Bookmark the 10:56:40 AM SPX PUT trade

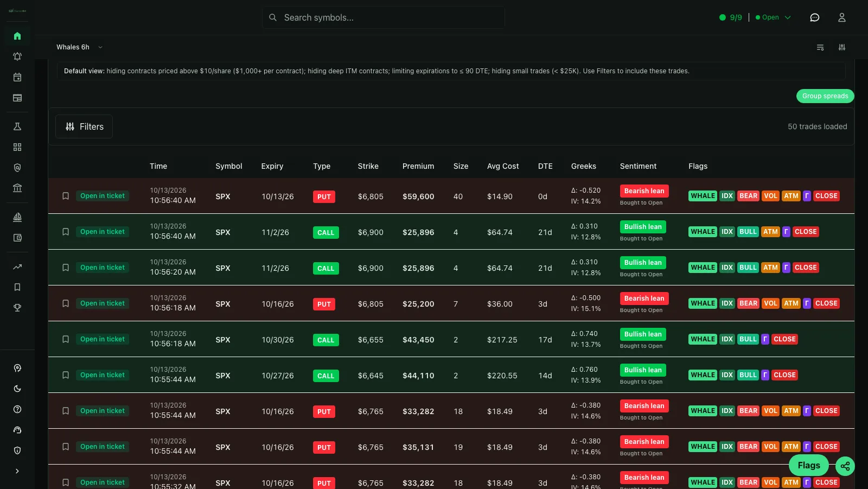pyautogui.click(x=66, y=196)
